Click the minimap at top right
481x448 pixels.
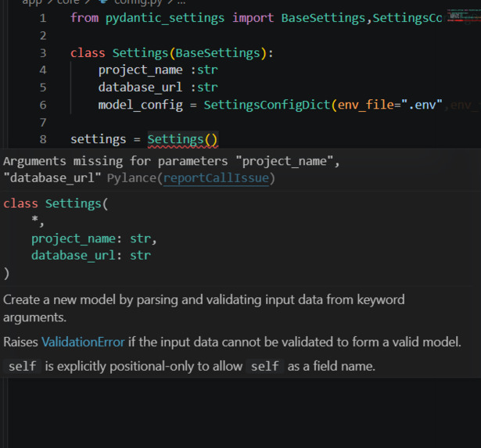[x=463, y=16]
